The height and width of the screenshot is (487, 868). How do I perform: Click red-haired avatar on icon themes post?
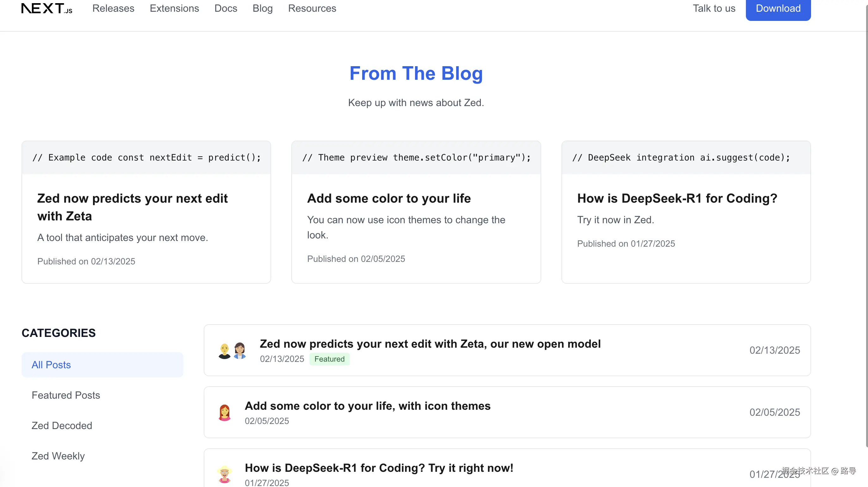[224, 413]
